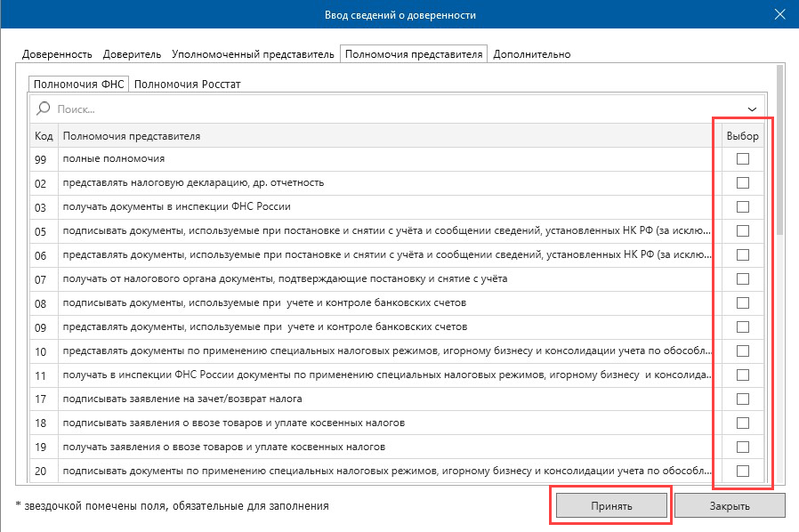Image resolution: width=799 pixels, height=532 pixels.
Task: Check the box in row code 05
Action: tap(742, 230)
